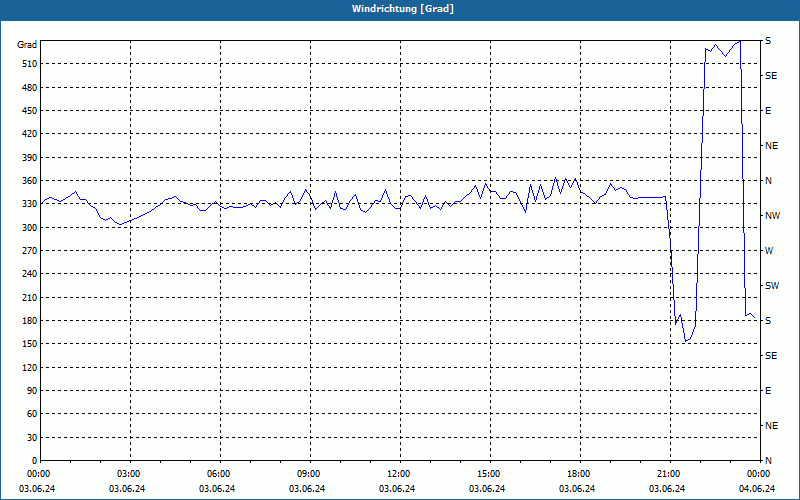
Task: Click the W compass label on the right axis
Action: 769,251
